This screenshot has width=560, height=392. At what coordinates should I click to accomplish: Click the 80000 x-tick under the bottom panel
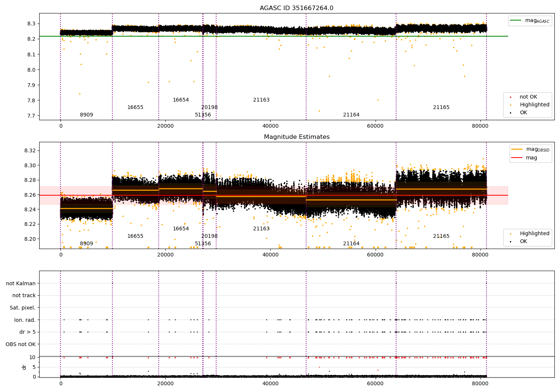(480, 384)
